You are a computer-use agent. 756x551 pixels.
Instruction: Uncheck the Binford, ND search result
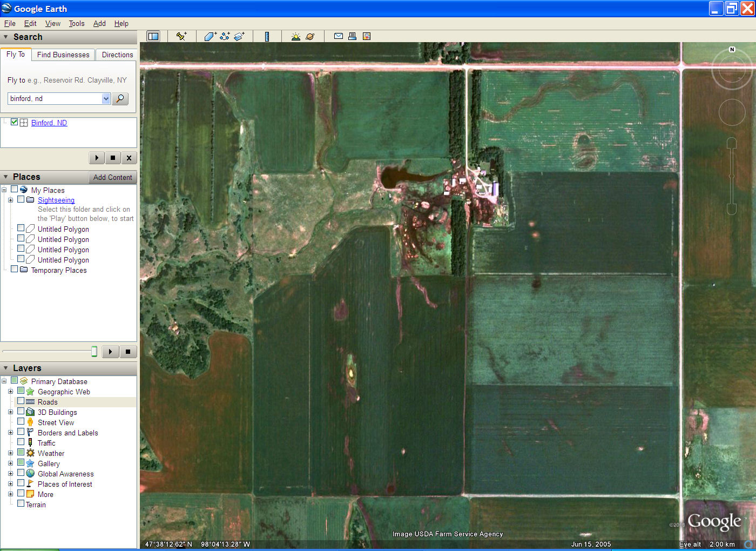pos(15,122)
